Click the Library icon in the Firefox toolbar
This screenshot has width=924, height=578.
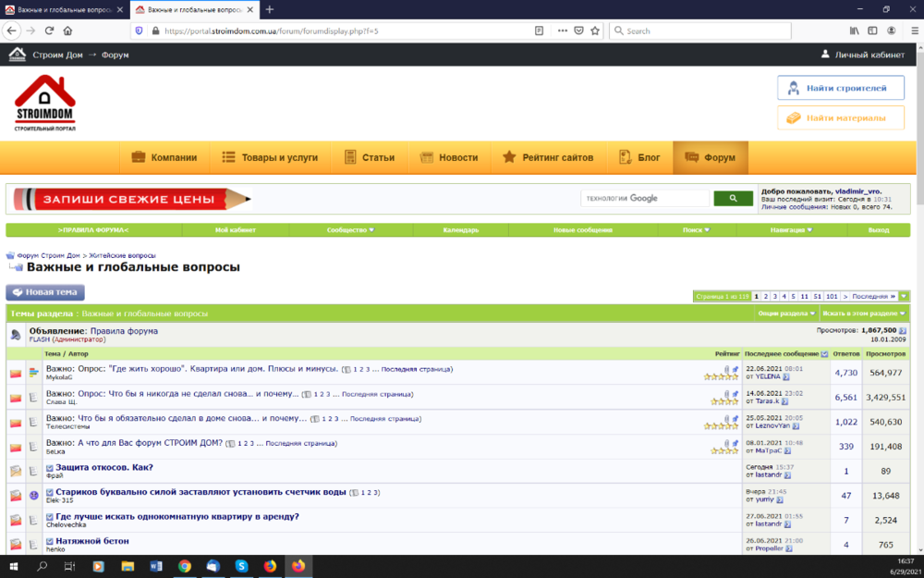[x=853, y=31]
